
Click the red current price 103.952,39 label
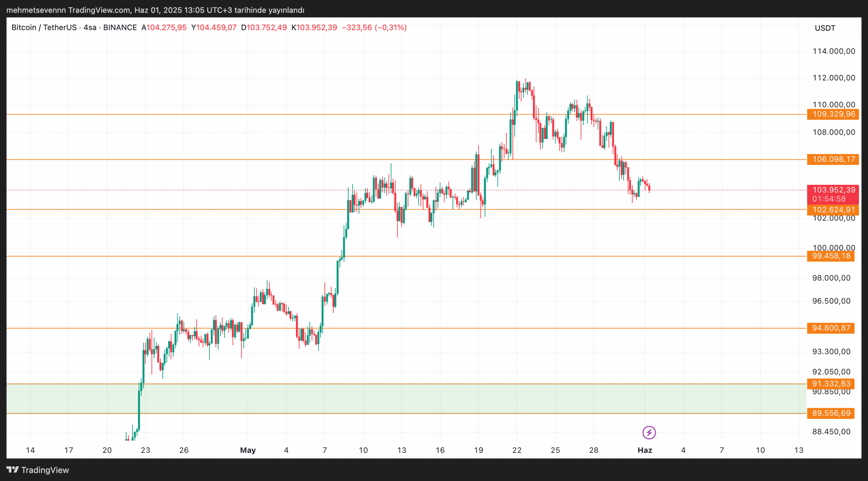pyautogui.click(x=833, y=190)
